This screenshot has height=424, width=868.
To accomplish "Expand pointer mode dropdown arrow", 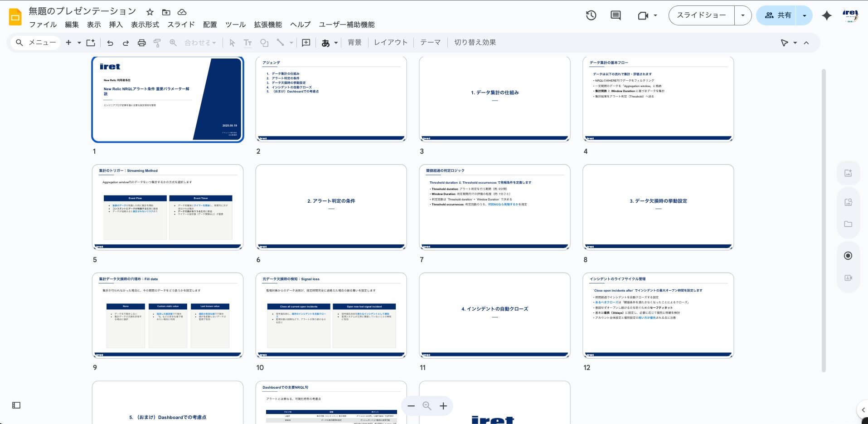I will coord(795,43).
